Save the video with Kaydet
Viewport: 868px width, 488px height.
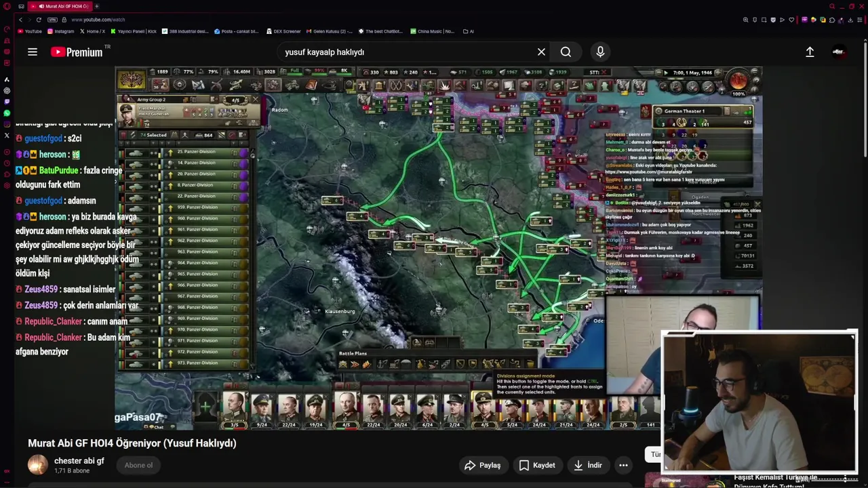point(537,465)
